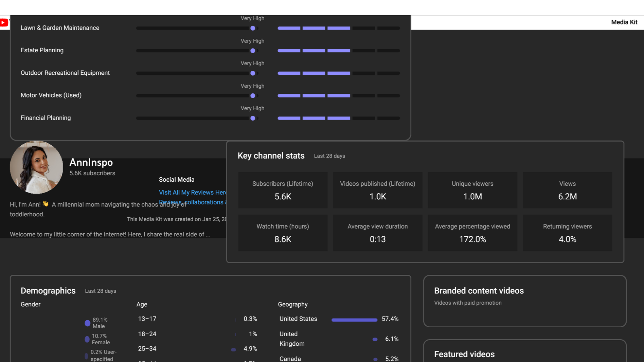The width and height of the screenshot is (644, 362).
Task: Open Visit All My Reviews Here link
Action: (193, 192)
